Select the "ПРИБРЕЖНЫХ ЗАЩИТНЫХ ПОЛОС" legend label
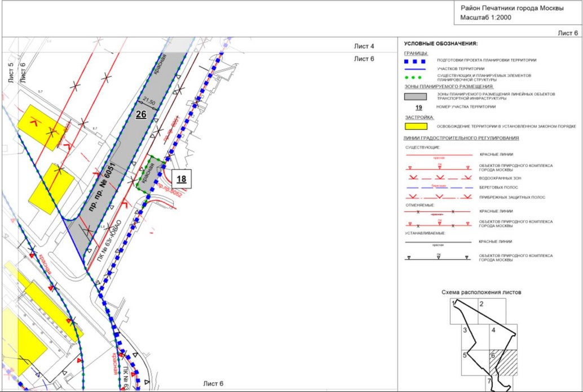Image resolution: width=583 pixels, height=392 pixels. click(513, 197)
